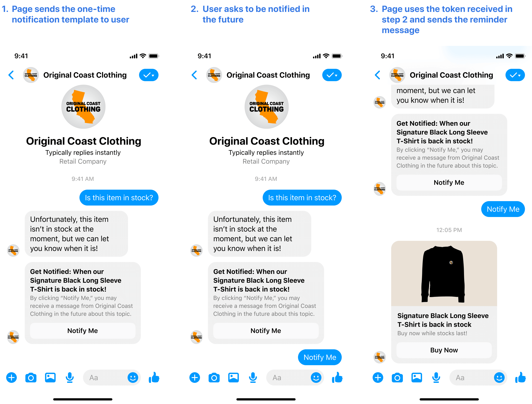This screenshot has width=532, height=404.
Task: Tap the back arrow in screen 1
Action: click(x=11, y=76)
